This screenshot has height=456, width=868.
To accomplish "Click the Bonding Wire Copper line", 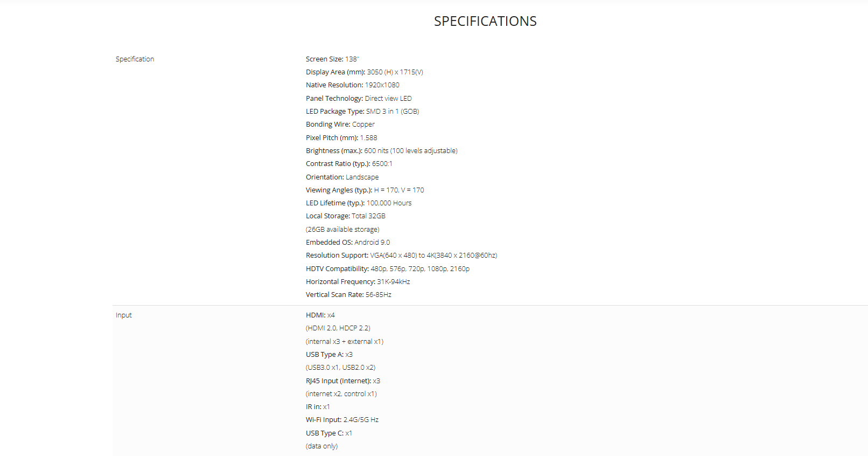I will point(340,125).
